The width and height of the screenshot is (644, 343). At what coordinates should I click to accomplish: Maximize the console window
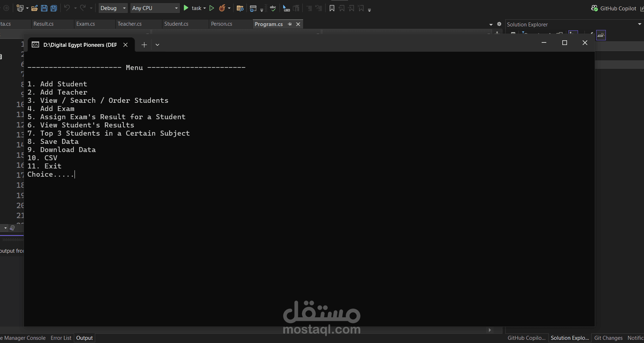pyautogui.click(x=564, y=43)
